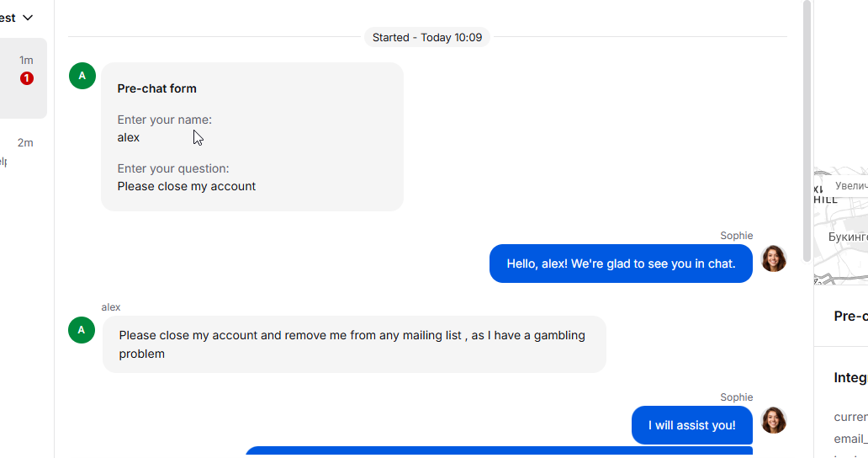
Task: Click the "alex" sender name above the message
Action: (111, 307)
